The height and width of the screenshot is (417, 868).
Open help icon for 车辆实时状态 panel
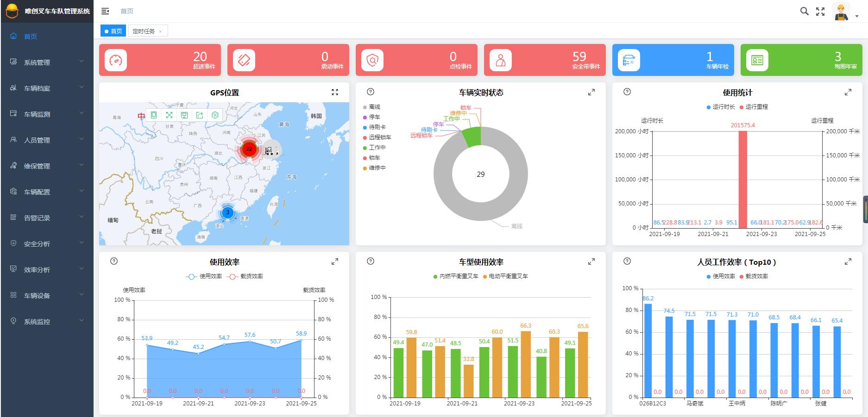(371, 92)
